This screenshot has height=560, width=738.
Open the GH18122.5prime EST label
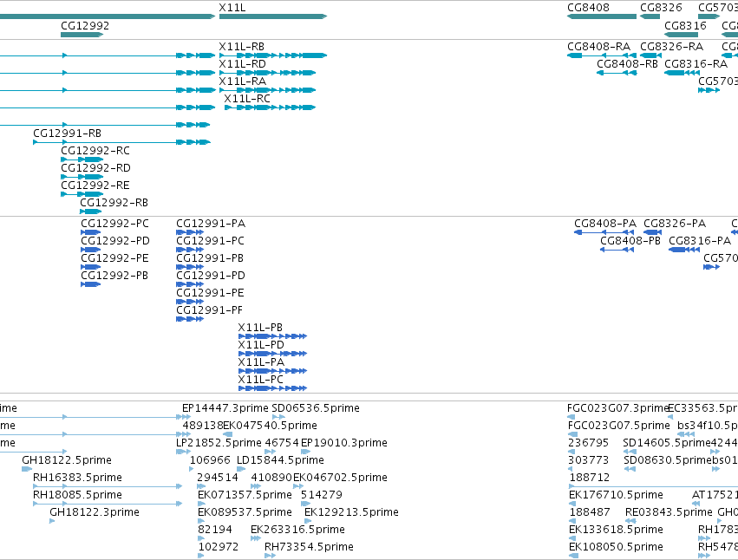[x=67, y=460]
